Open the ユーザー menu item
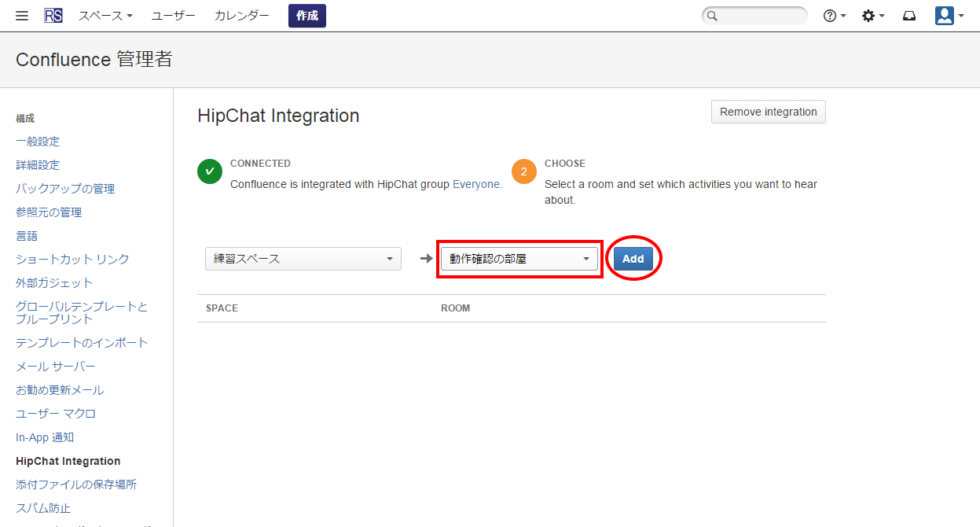 click(x=173, y=16)
